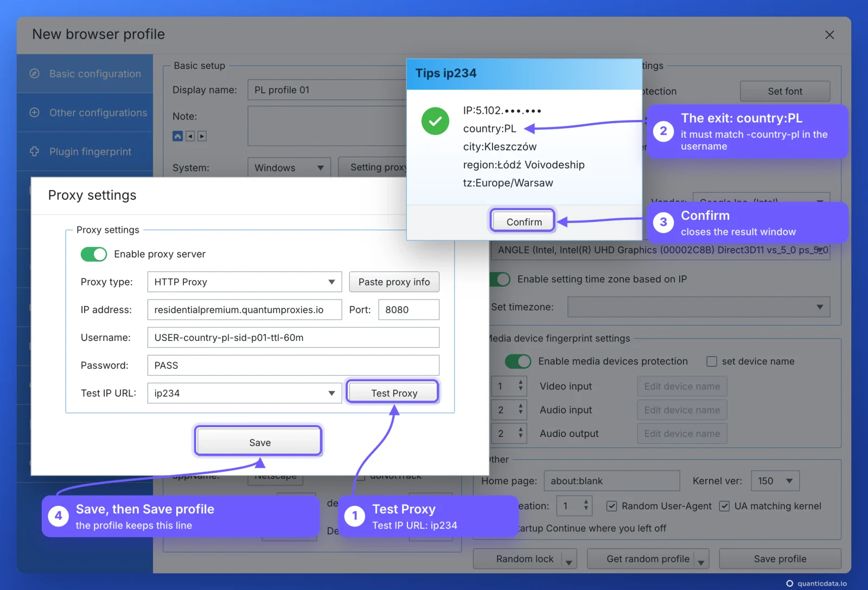The width and height of the screenshot is (868, 590).
Task: Click the Username input field
Action: [293, 337]
